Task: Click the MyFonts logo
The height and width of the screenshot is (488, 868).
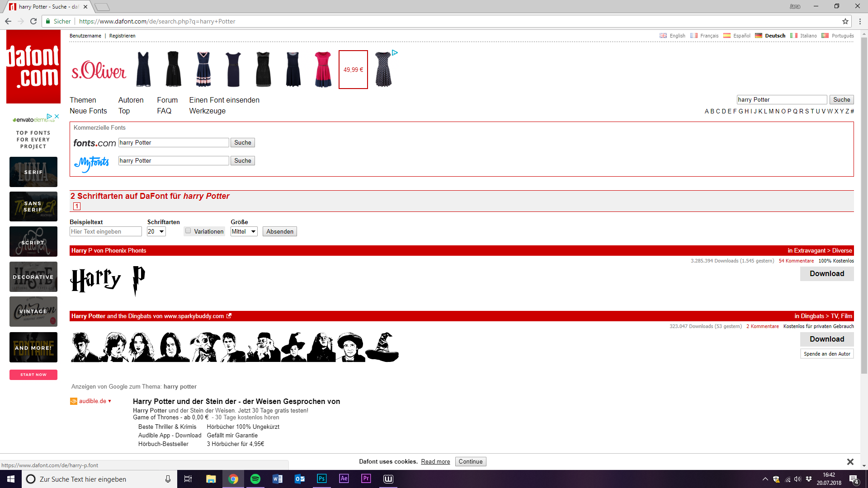Action: [91, 163]
